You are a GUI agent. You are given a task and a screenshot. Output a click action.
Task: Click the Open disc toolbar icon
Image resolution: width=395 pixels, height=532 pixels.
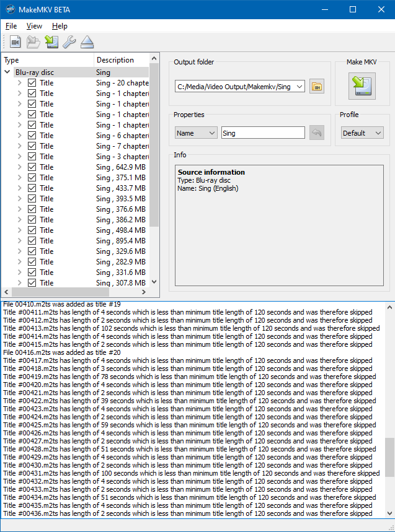(33, 42)
